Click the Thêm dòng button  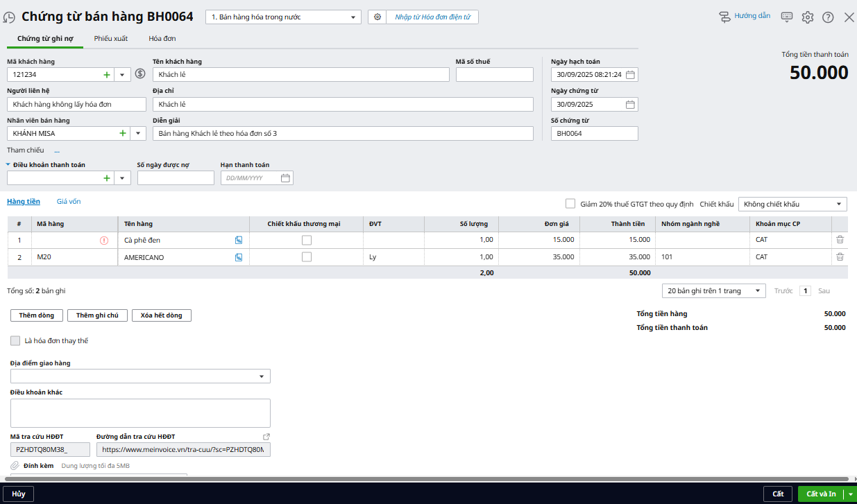[x=37, y=315]
